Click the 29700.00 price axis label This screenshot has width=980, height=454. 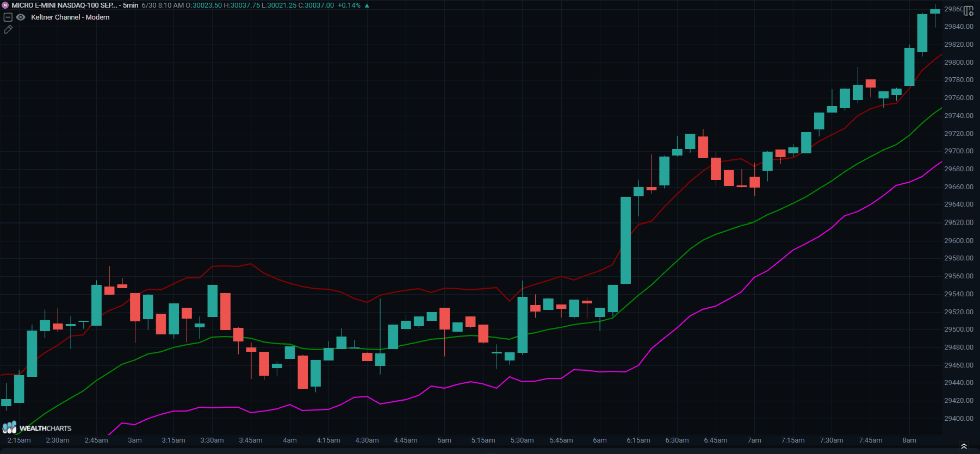pos(959,151)
